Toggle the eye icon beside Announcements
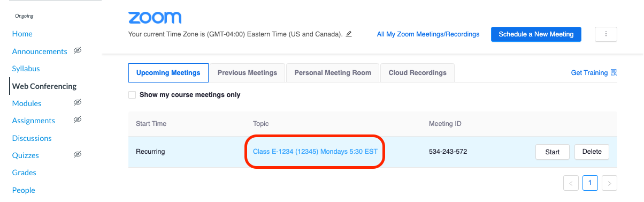 pyautogui.click(x=78, y=51)
